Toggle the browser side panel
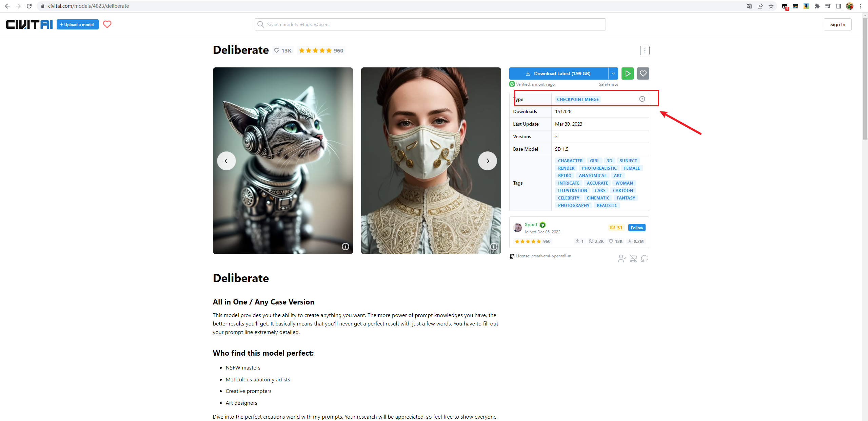 [x=839, y=6]
